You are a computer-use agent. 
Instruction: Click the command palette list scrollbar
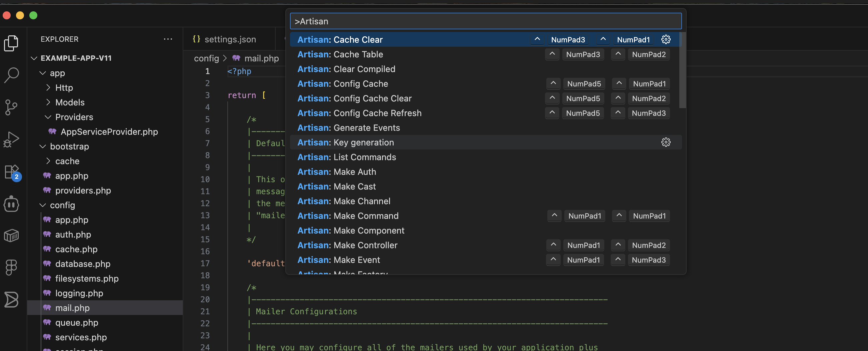(683, 70)
